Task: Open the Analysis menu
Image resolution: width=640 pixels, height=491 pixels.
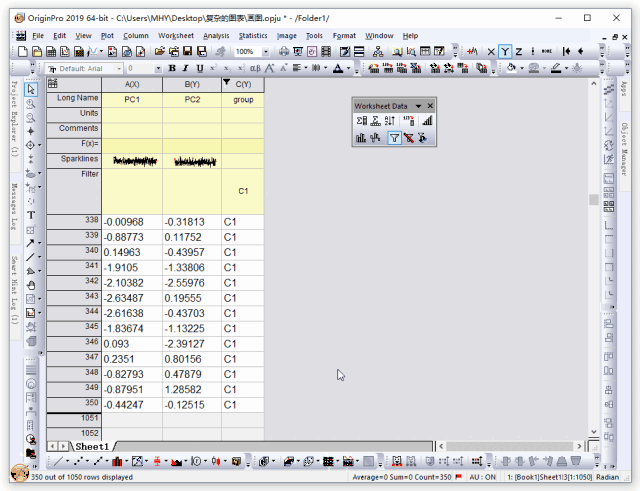Action: click(x=216, y=36)
